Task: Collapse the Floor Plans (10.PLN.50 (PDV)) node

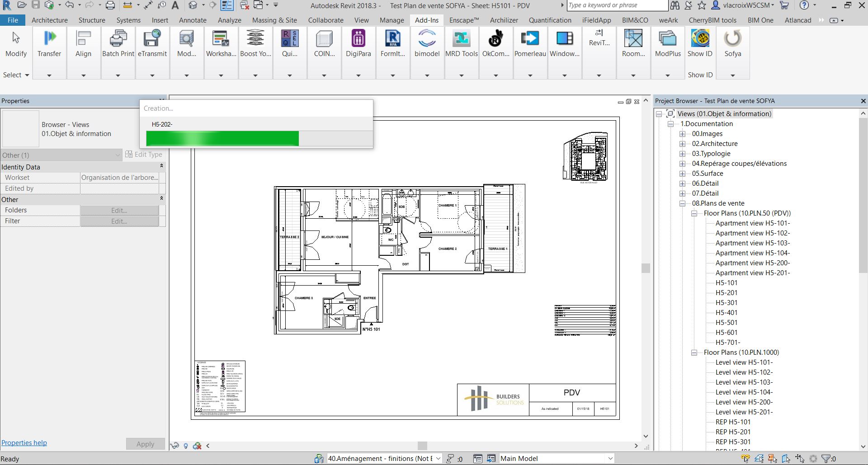Action: (694, 213)
